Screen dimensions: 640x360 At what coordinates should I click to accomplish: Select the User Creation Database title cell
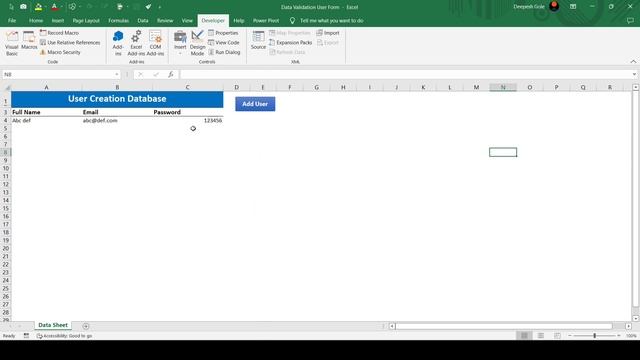(x=117, y=99)
